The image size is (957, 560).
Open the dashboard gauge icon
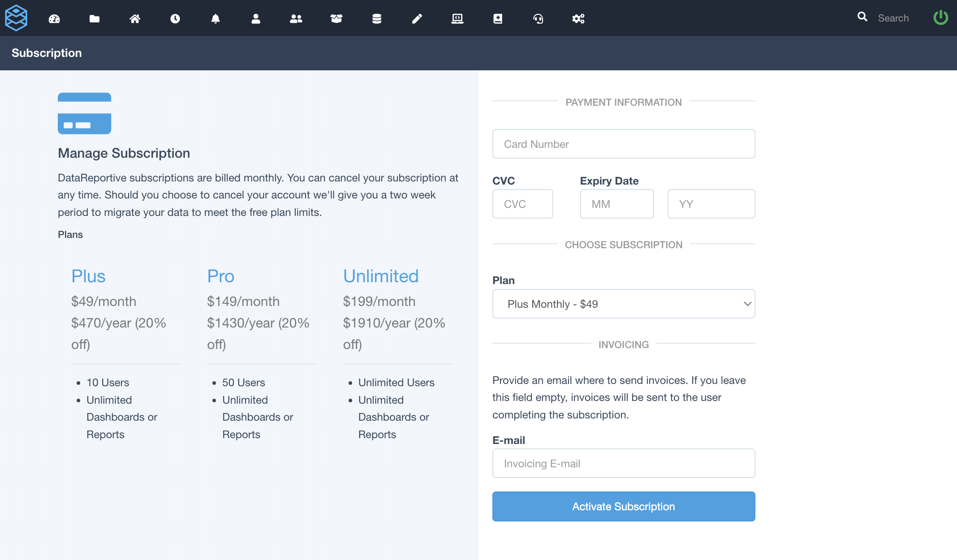click(54, 18)
